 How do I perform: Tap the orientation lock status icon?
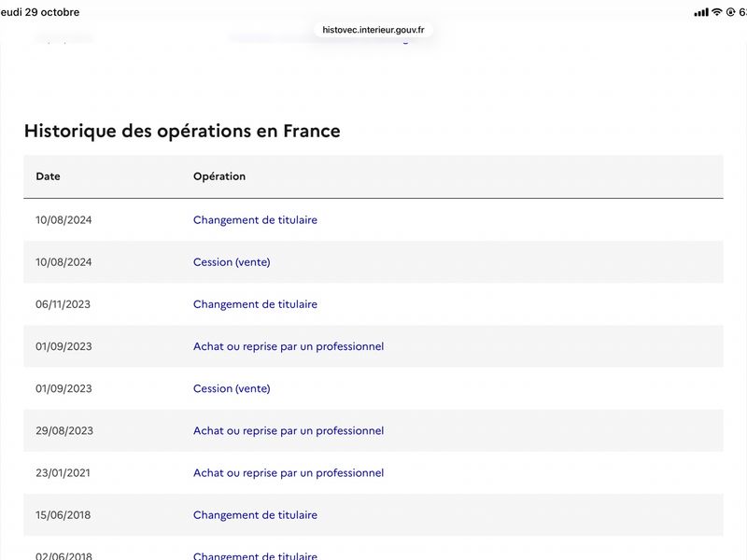click(730, 12)
